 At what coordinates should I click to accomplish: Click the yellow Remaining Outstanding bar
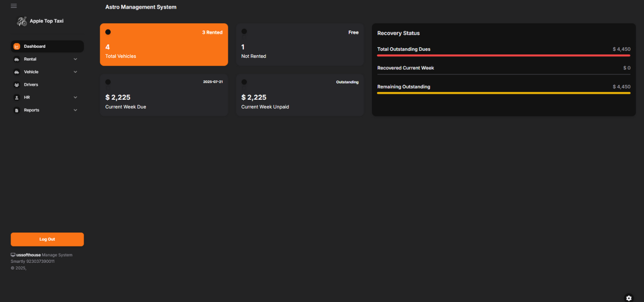[504, 93]
